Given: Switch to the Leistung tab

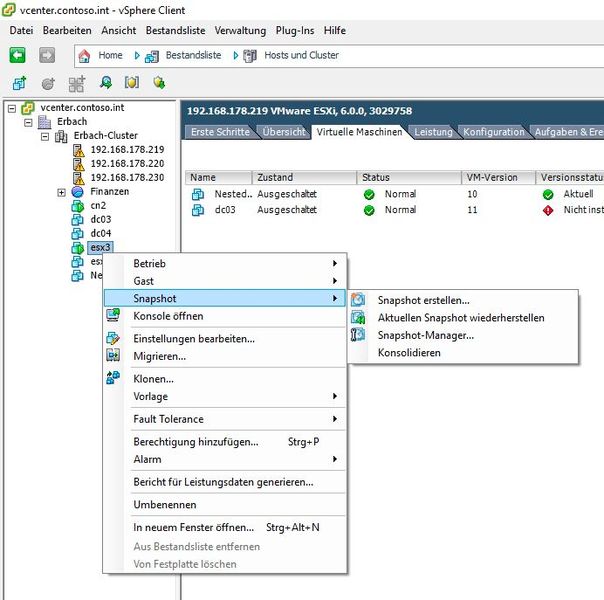Looking at the screenshot, I should 433,132.
